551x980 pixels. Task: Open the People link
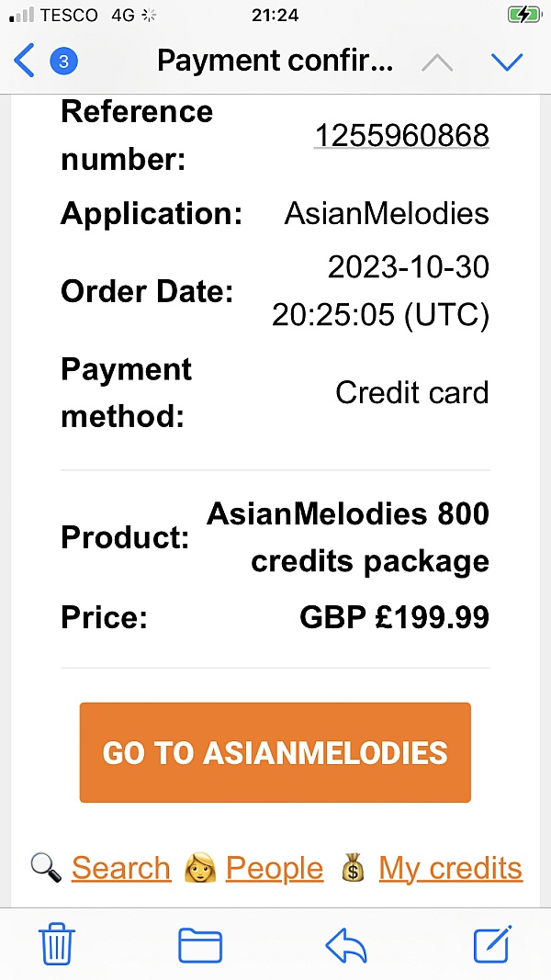275,868
